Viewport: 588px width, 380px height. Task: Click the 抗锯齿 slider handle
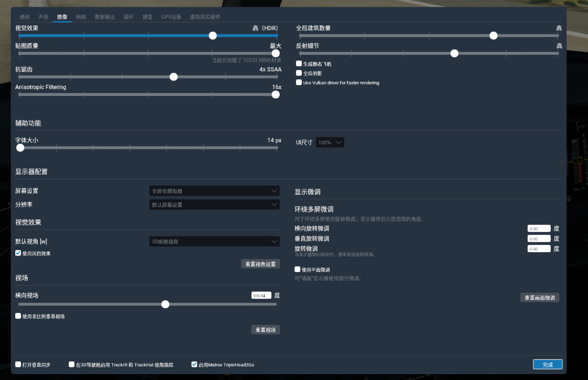[x=173, y=77]
